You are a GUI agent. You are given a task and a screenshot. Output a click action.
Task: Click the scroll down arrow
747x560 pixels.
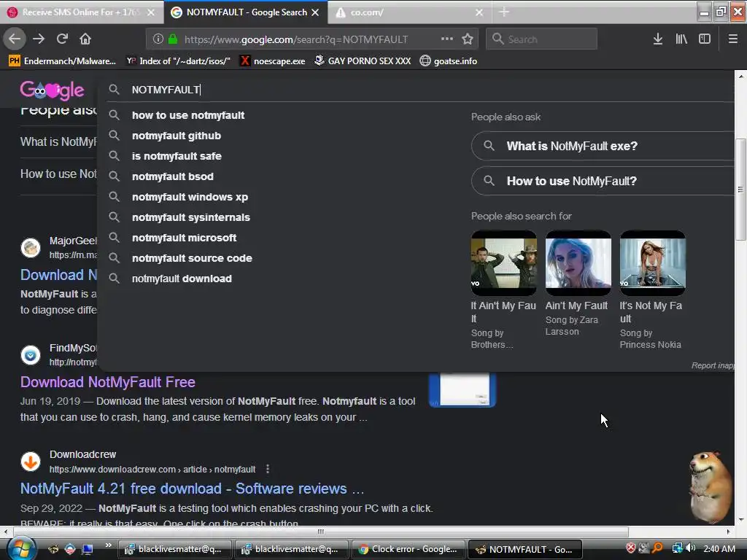coord(740,520)
